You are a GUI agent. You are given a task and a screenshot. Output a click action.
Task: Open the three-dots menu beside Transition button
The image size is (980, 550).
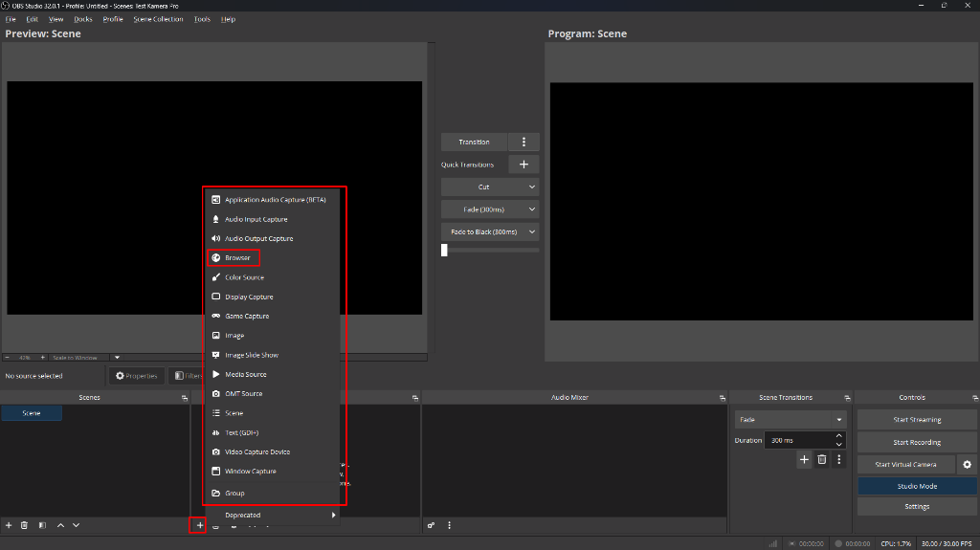tap(523, 142)
